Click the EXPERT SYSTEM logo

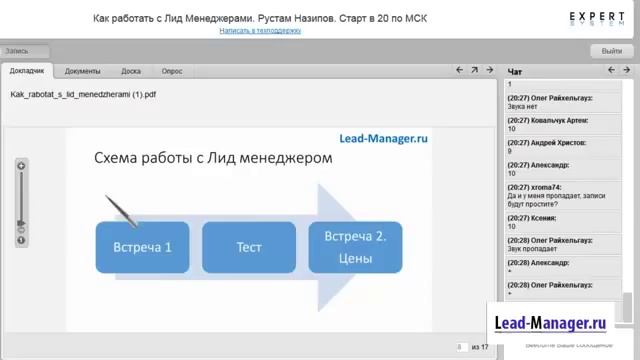coord(597,19)
